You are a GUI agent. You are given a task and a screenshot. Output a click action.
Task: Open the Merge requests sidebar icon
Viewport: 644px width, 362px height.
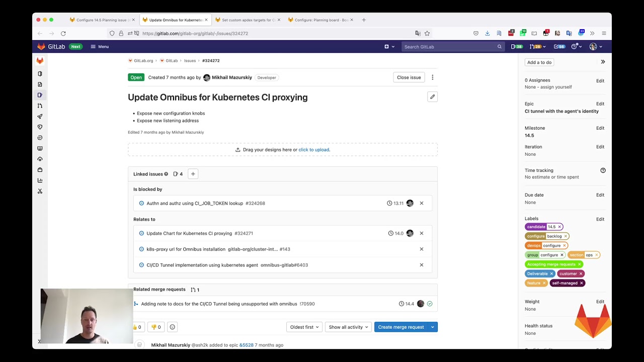[x=40, y=106]
